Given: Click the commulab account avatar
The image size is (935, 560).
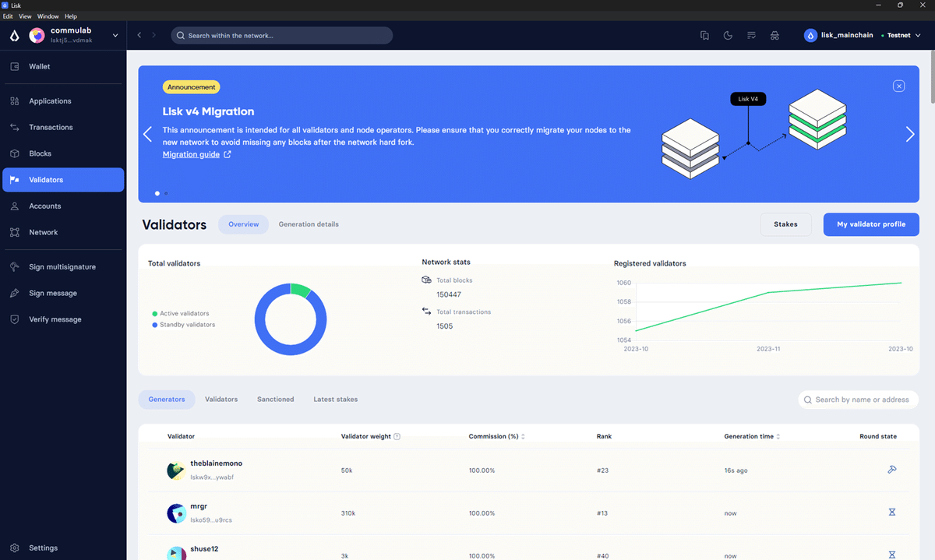Looking at the screenshot, I should point(37,35).
